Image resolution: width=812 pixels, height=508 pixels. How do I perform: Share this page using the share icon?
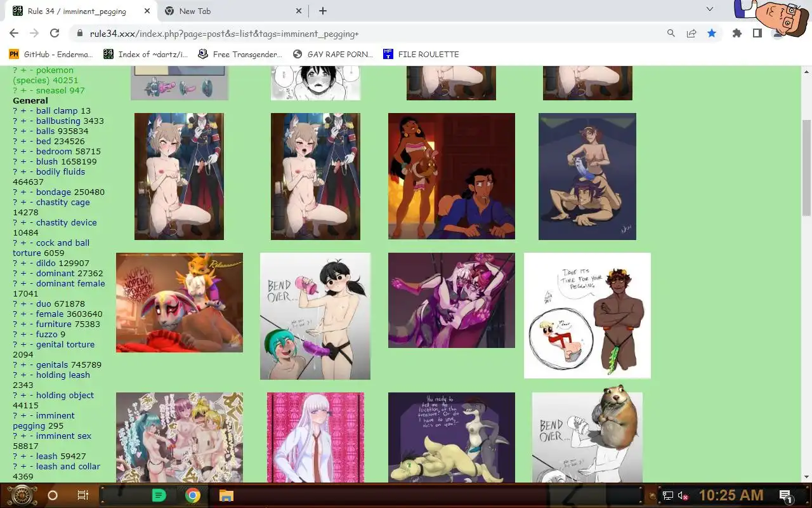(x=691, y=34)
